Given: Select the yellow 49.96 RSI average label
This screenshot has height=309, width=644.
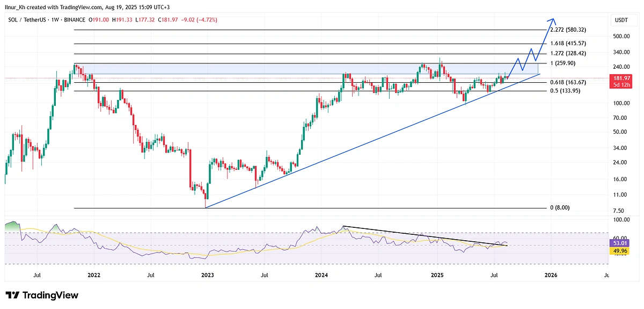Looking at the screenshot, I should (x=621, y=250).
